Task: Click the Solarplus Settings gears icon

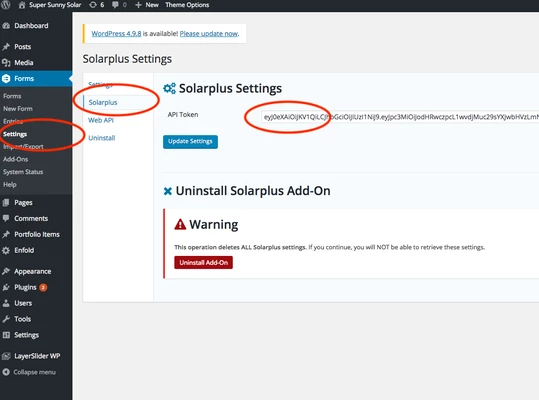Action: [x=169, y=89]
